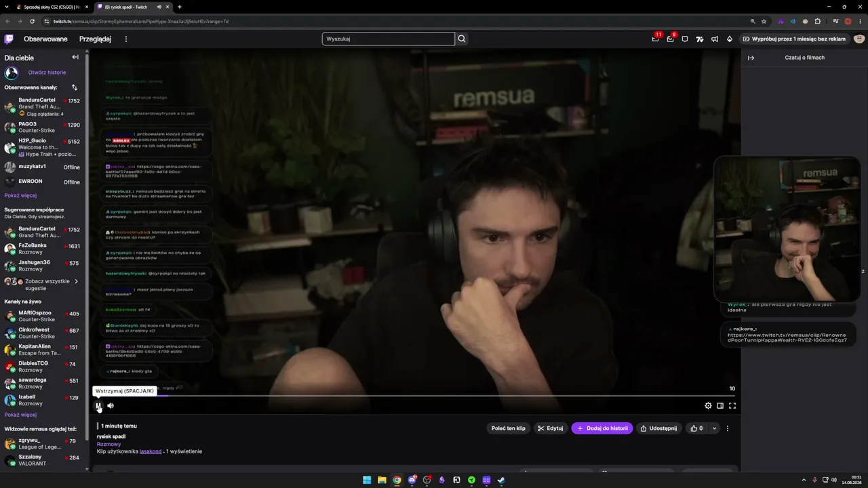Open the Bits diamond icon
This screenshot has height=488, width=868.
(730, 39)
